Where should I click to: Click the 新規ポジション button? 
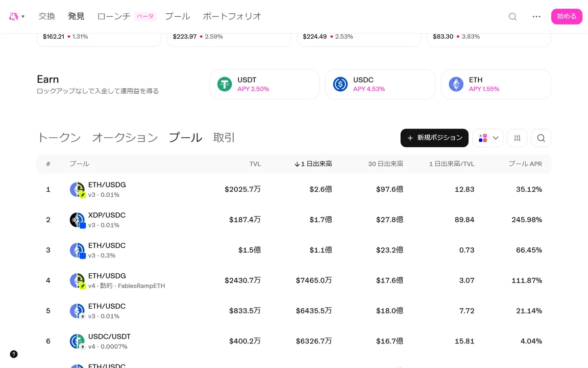point(434,138)
